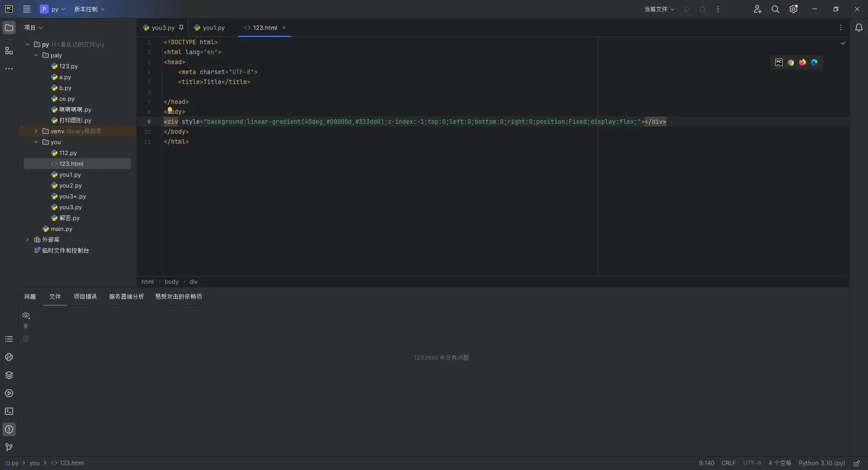Collapse the paly folder
Image resolution: width=868 pixels, height=470 pixels.
[x=36, y=55]
